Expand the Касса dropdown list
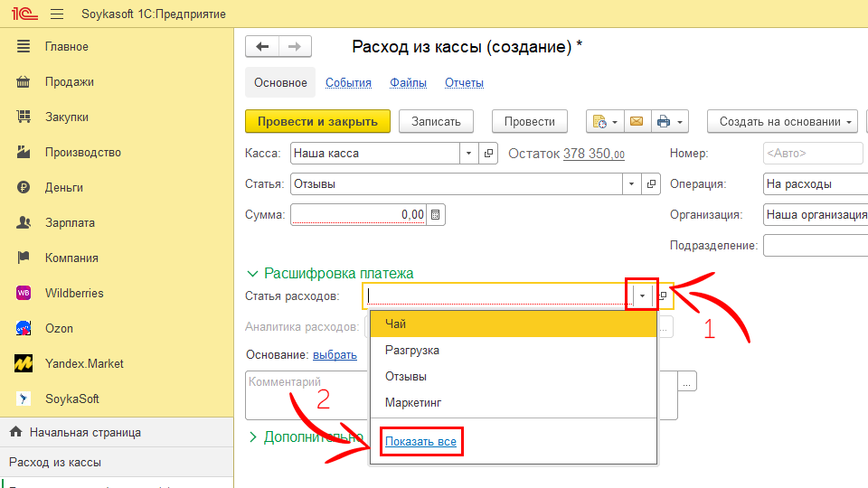The height and width of the screenshot is (488, 868). click(x=468, y=154)
